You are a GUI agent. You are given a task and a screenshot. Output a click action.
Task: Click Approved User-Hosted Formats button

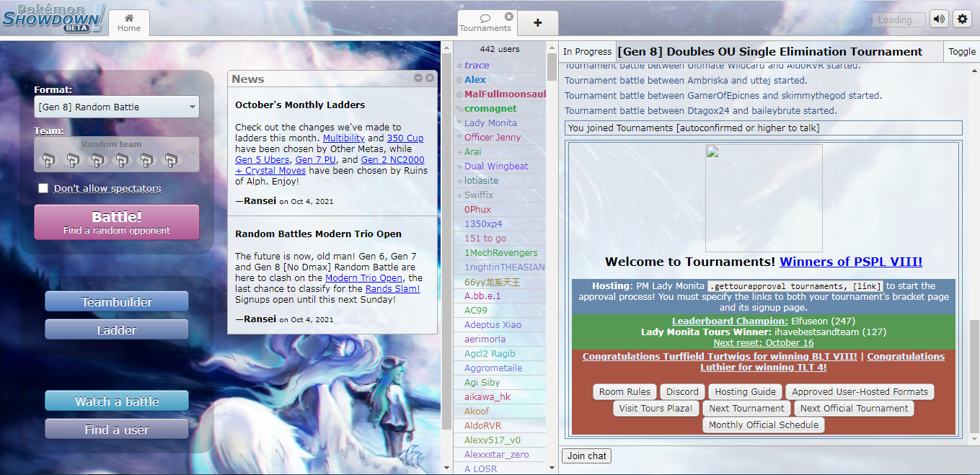860,391
